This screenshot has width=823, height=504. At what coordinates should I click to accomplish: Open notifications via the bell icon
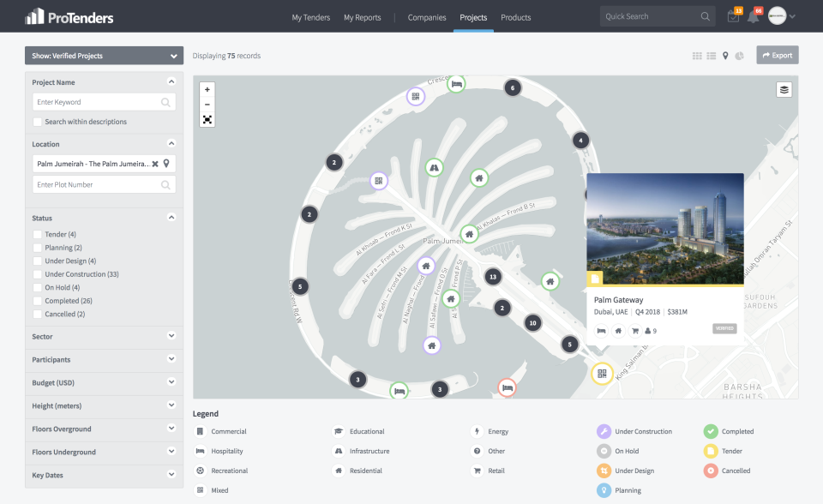tap(753, 15)
